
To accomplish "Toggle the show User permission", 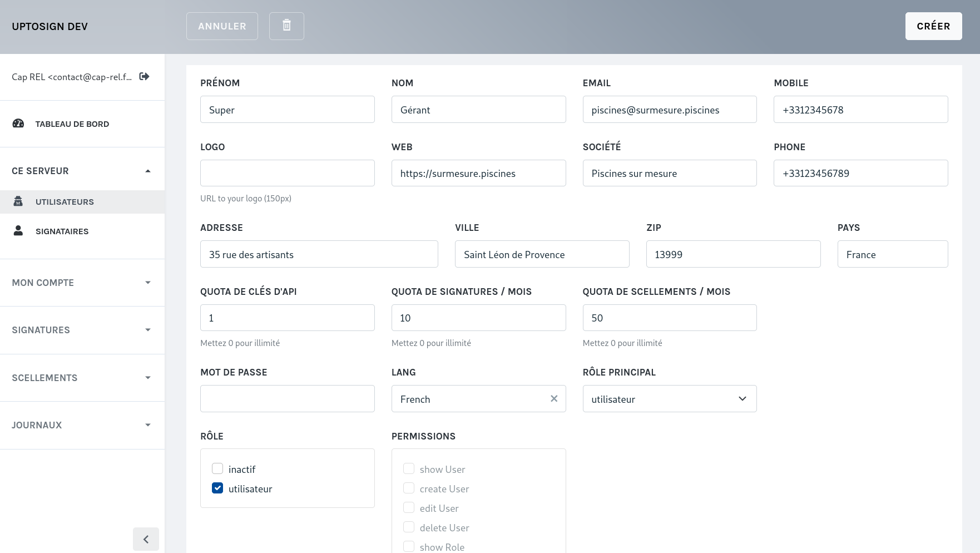I will pyautogui.click(x=409, y=469).
